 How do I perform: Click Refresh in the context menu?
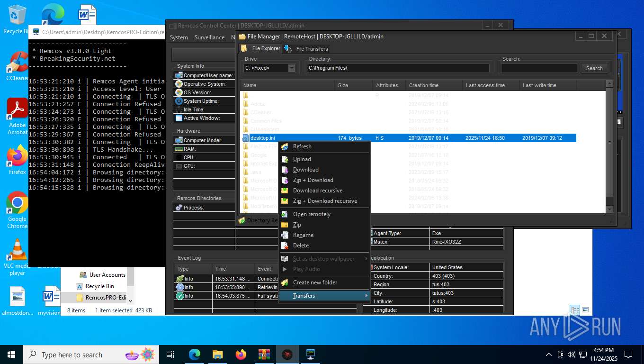click(x=302, y=146)
